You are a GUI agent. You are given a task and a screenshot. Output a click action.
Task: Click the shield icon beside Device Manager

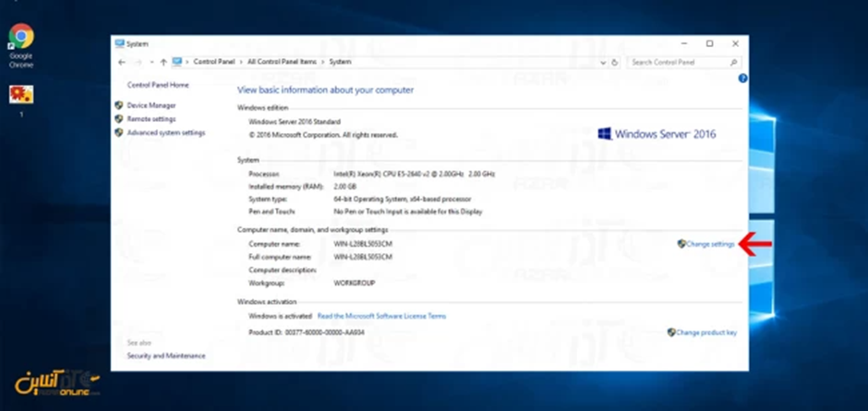point(118,105)
